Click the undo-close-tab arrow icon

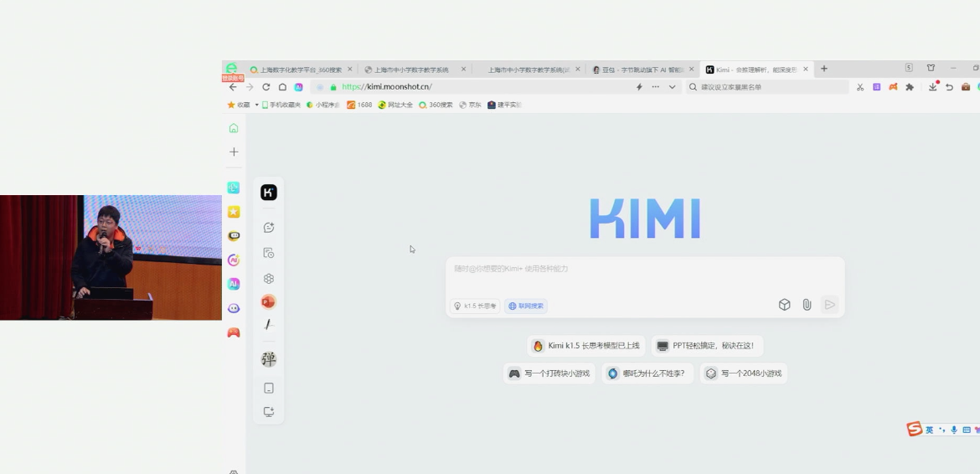click(949, 87)
